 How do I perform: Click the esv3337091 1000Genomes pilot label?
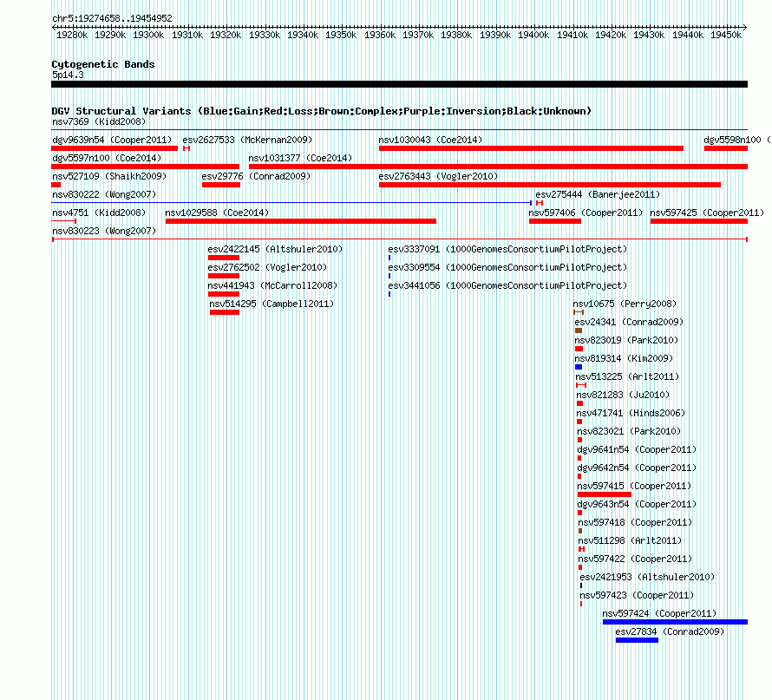click(x=507, y=249)
